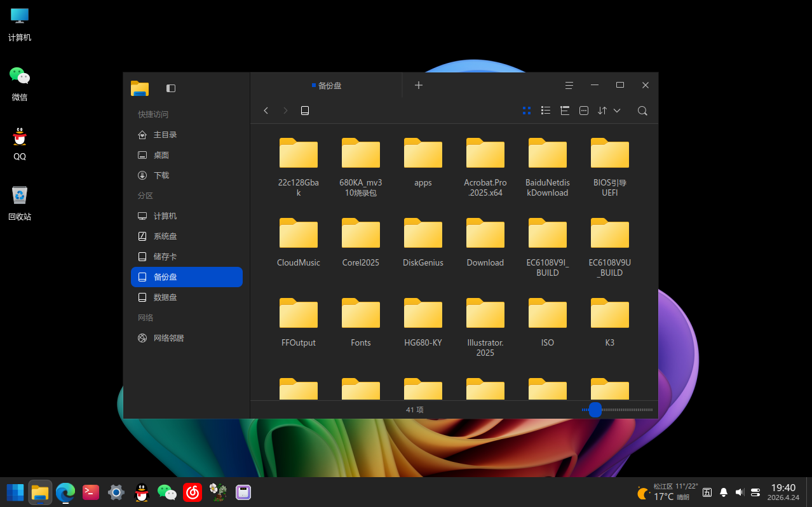Click the icon size zoom slider
This screenshot has width=812, height=507.
(595, 410)
